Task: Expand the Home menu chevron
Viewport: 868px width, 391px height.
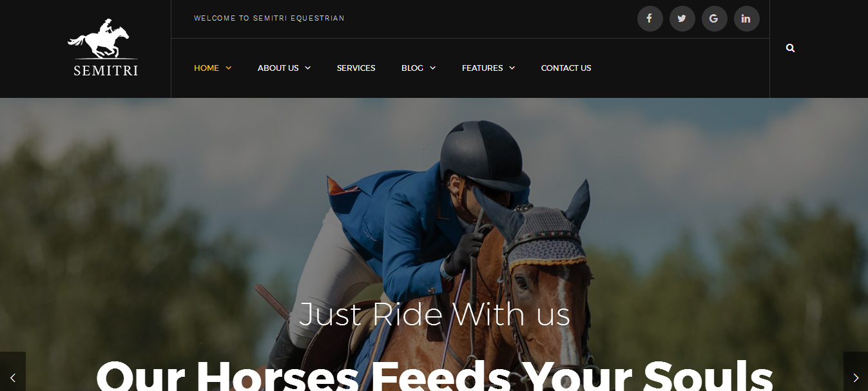Action: pos(228,68)
